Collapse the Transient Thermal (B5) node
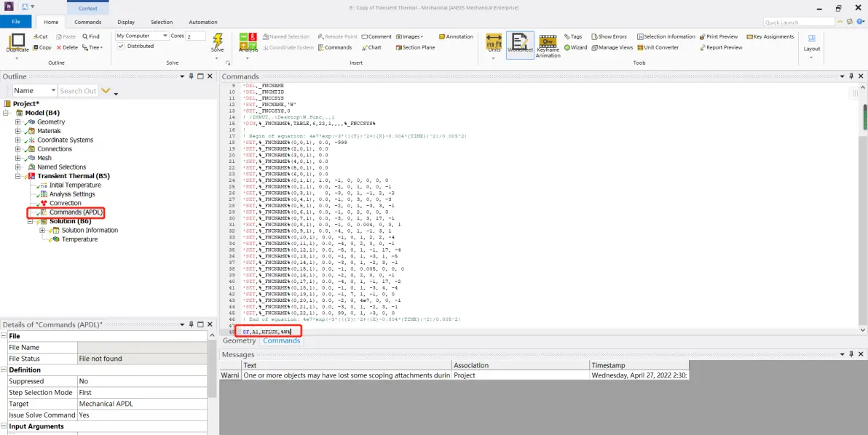868x435 pixels. pyautogui.click(x=18, y=176)
